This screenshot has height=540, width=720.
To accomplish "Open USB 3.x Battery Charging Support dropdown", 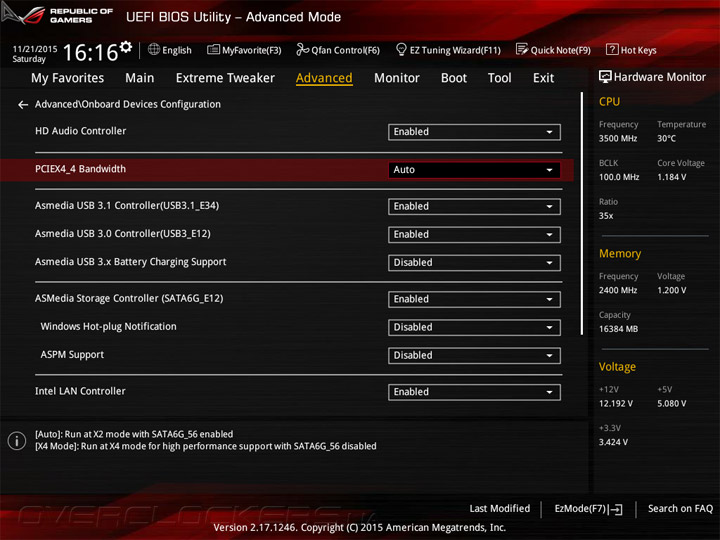I will [474, 263].
